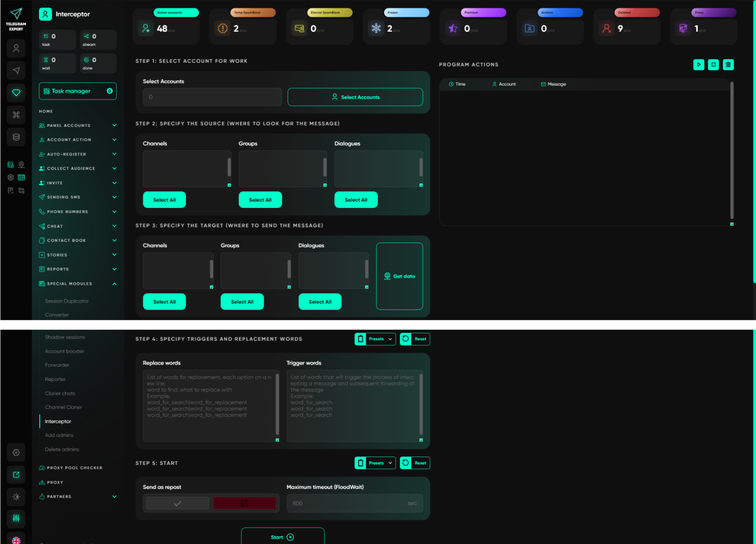Image resolution: width=756 pixels, height=544 pixels.
Task: Click the Program Actions log scrollbar
Action: coord(732,150)
